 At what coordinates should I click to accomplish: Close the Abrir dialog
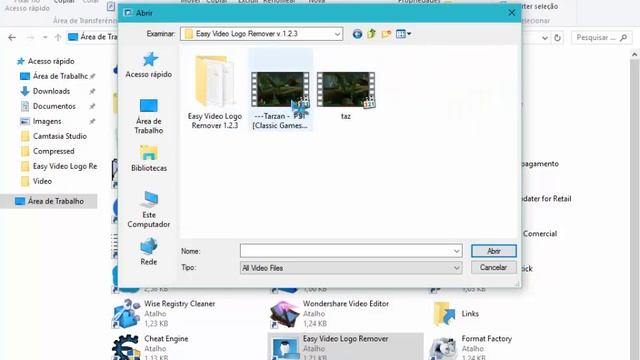click(511, 13)
